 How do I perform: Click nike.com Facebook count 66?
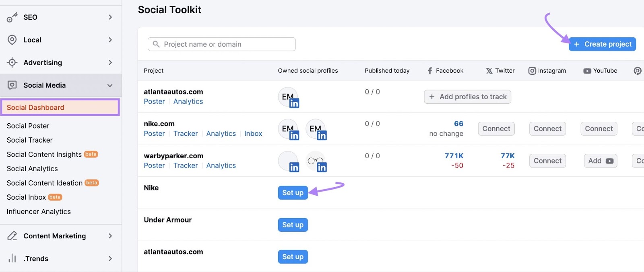tap(458, 124)
